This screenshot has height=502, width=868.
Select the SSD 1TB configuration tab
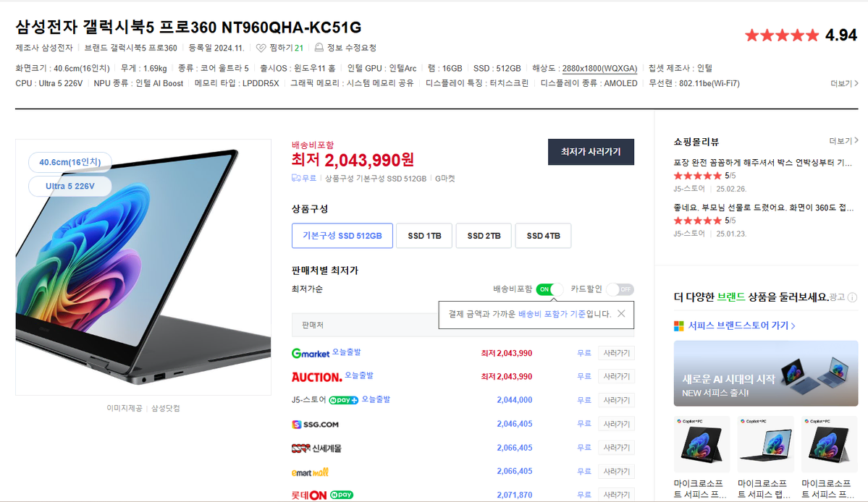pos(424,236)
